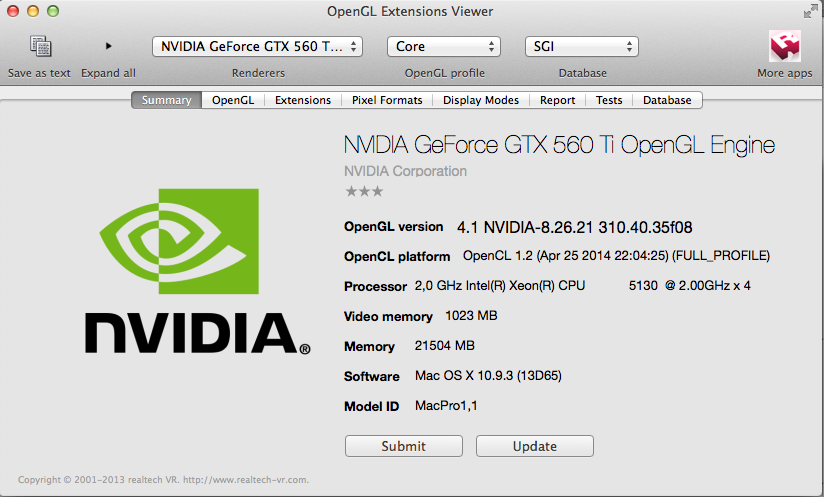Click the red close window button
Screen dimensions: 824x497
pyautogui.click(x=13, y=11)
